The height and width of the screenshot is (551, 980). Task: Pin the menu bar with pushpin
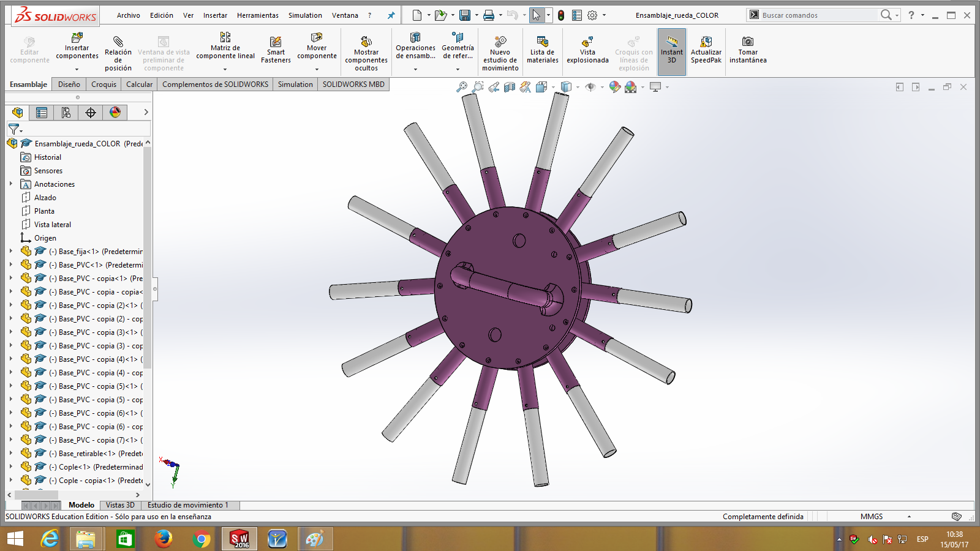391,15
